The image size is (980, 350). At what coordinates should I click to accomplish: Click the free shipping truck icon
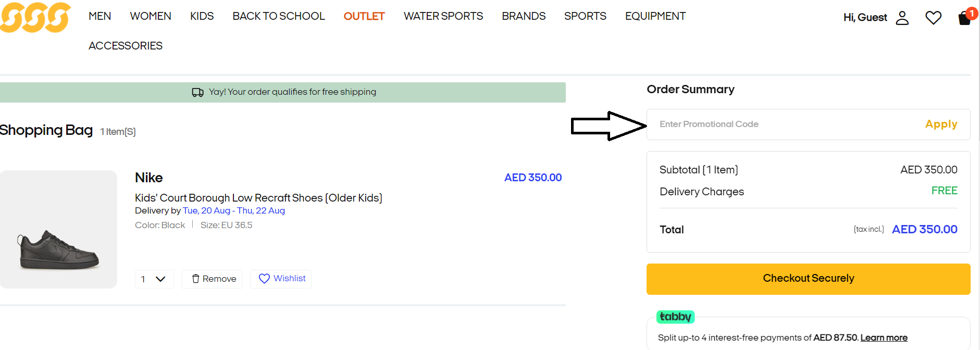click(x=197, y=92)
